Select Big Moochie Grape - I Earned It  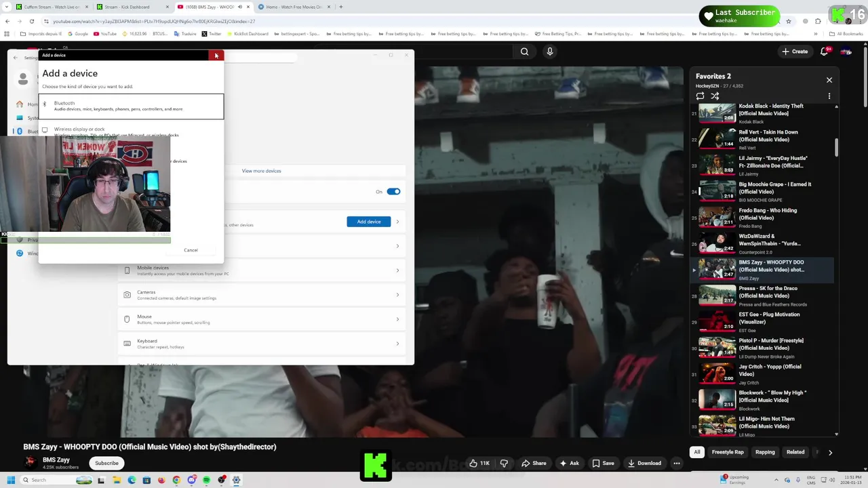click(x=762, y=191)
